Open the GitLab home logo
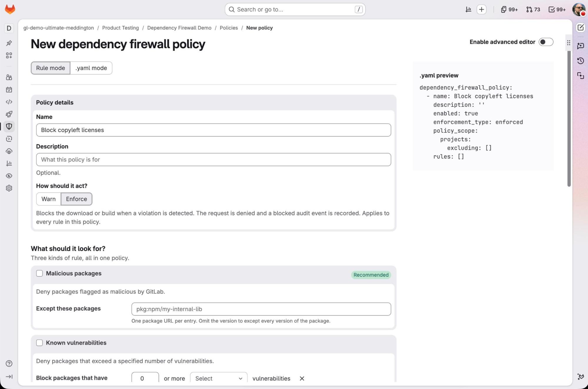The width and height of the screenshot is (588, 389). 10,9
